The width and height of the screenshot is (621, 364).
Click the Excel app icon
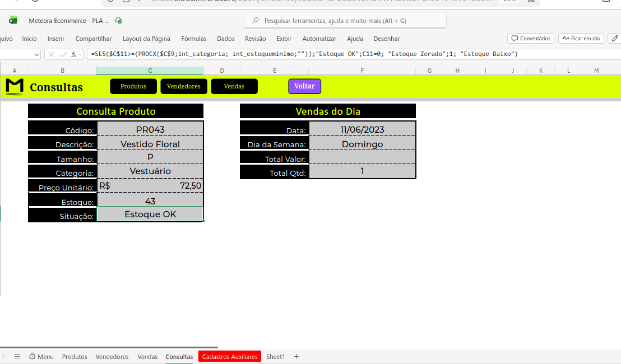[x=13, y=20]
